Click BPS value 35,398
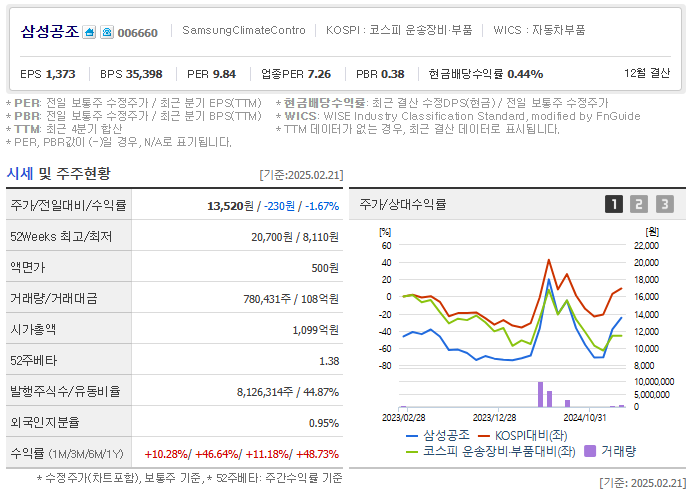The width and height of the screenshot is (693, 489). pos(144,74)
